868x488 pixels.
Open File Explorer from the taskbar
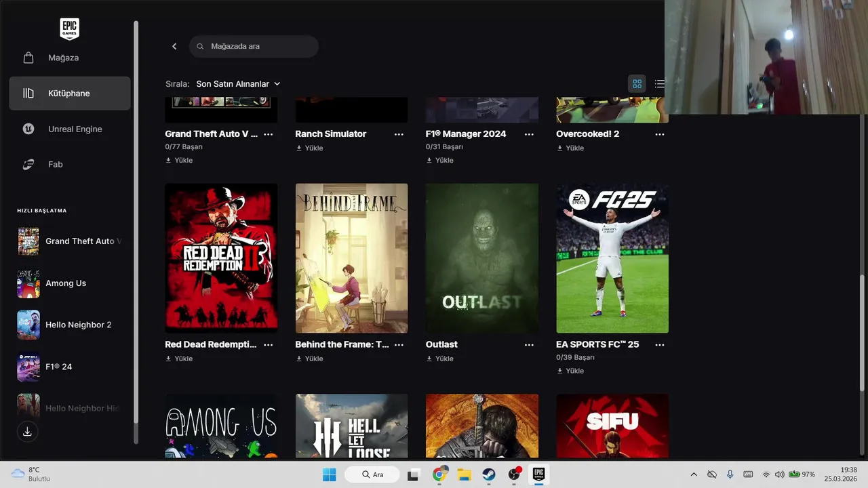(464, 474)
